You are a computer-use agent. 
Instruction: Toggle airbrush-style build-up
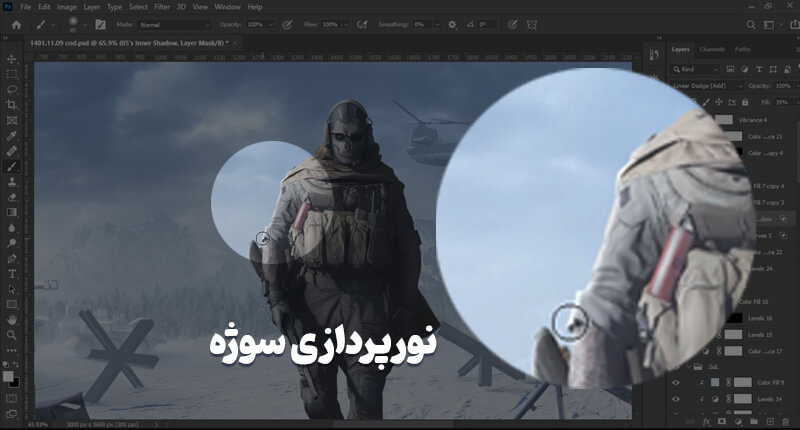pyautogui.click(x=362, y=24)
